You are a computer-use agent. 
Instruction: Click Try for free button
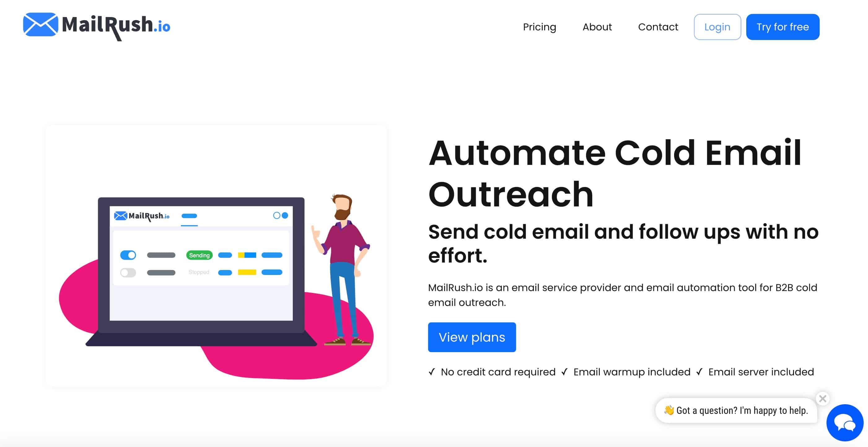point(783,27)
